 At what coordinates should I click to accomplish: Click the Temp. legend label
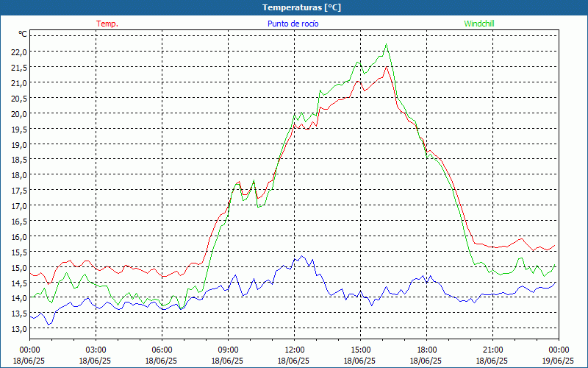click(x=107, y=24)
